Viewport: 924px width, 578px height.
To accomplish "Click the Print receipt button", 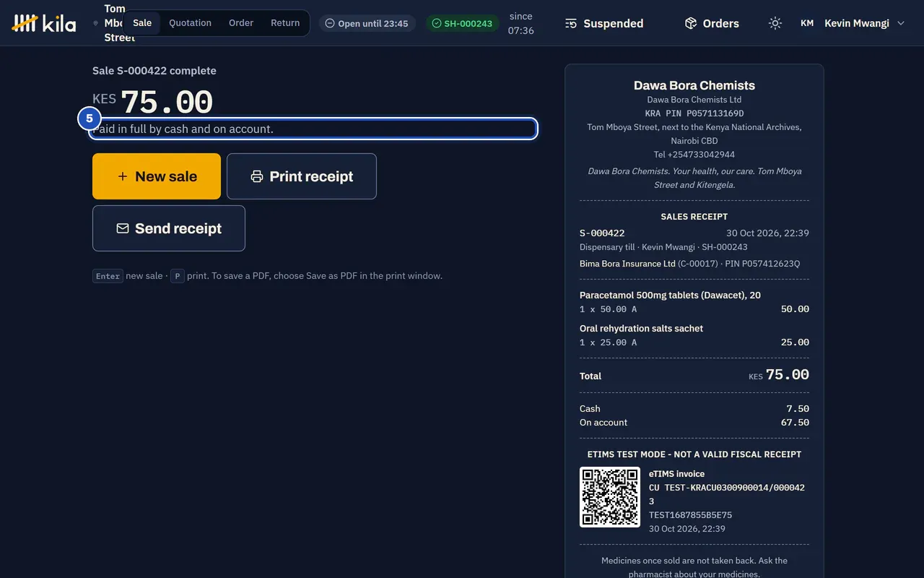I will [302, 176].
